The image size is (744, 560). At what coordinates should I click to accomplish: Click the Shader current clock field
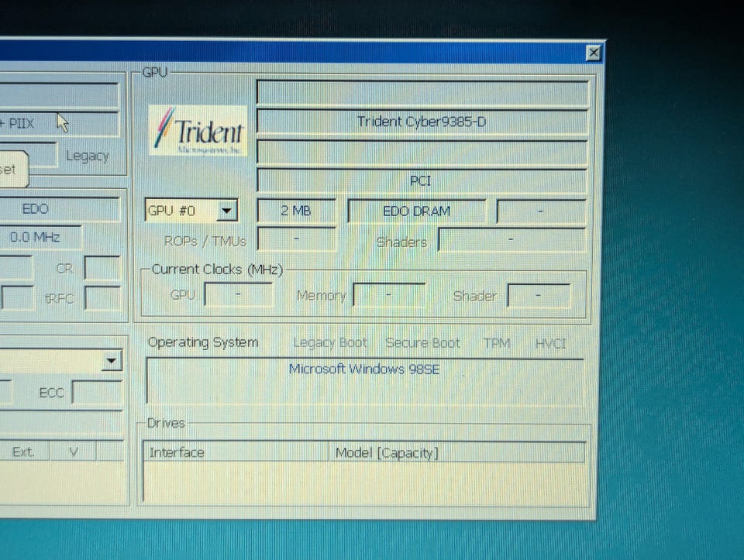(539, 296)
